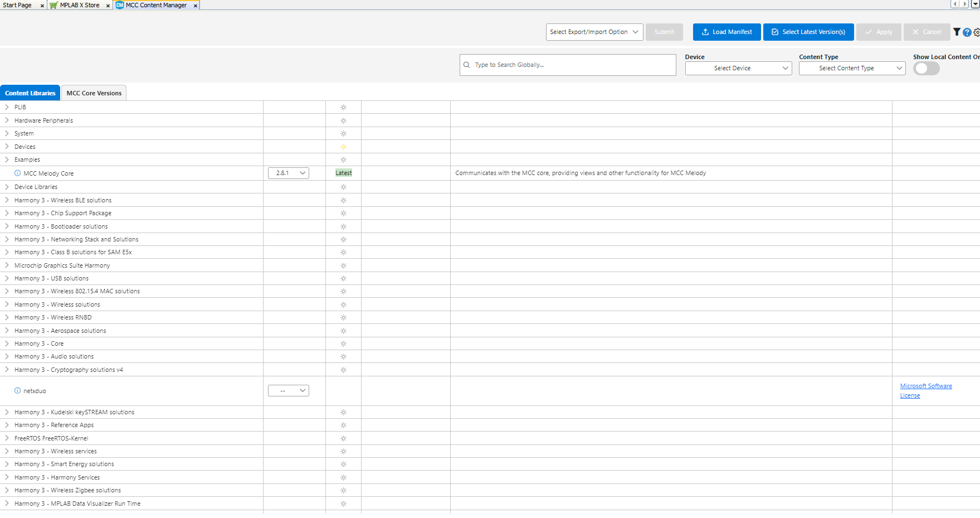Open the settings gear icon

(977, 32)
